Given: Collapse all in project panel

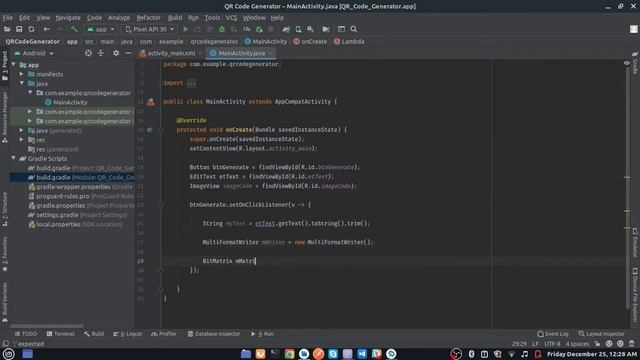Looking at the screenshot, I should click(100, 53).
